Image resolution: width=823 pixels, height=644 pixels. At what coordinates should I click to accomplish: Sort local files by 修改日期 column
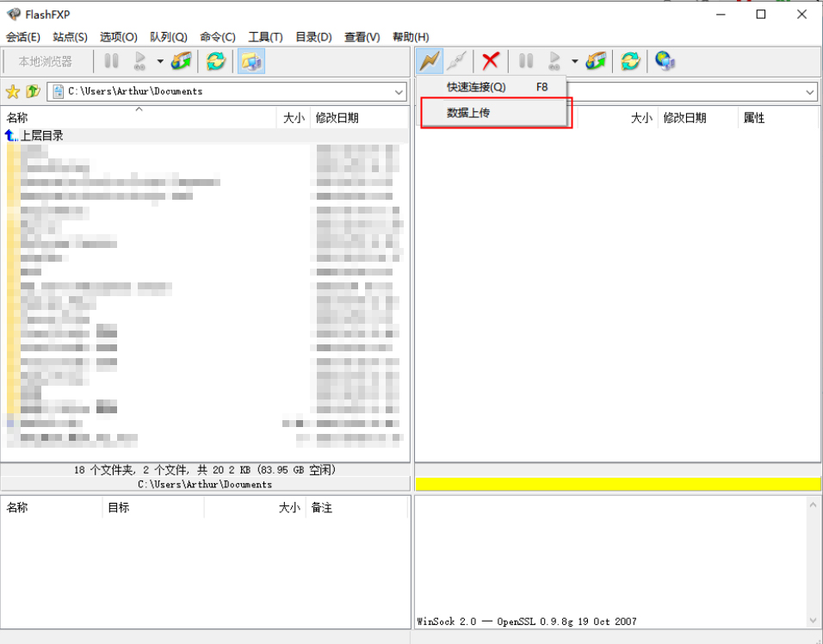pyautogui.click(x=360, y=118)
